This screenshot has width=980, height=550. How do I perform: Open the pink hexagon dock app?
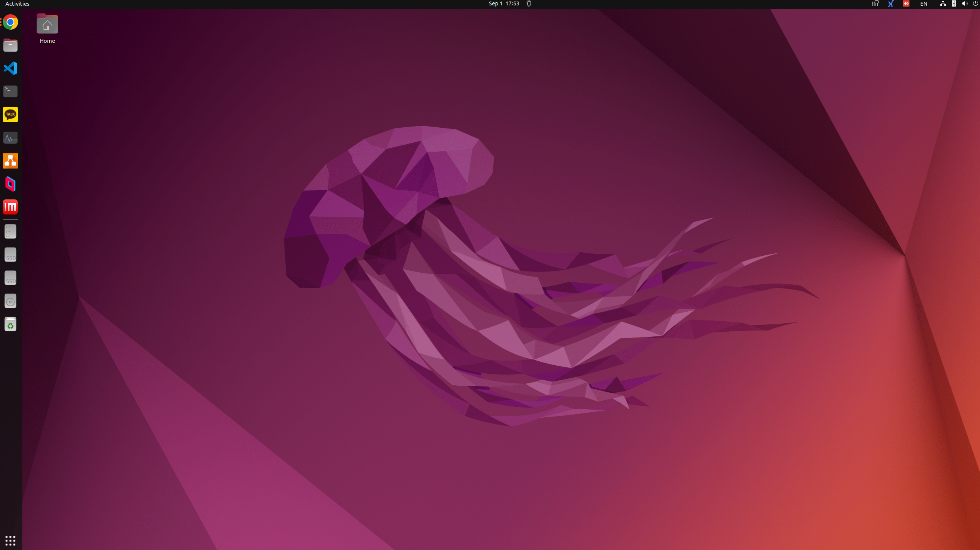coord(10,184)
